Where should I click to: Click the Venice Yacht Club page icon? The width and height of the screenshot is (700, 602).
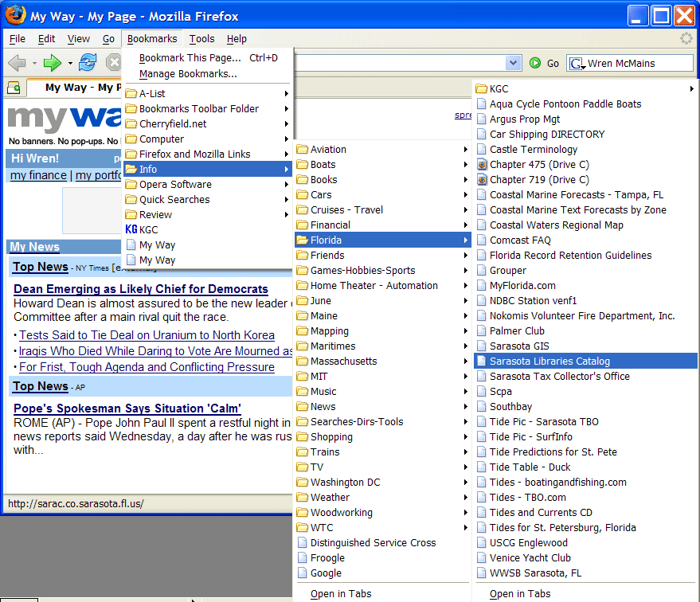click(481, 558)
